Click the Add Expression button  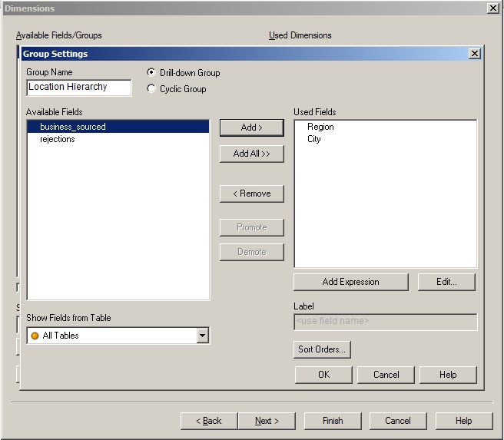coord(350,282)
